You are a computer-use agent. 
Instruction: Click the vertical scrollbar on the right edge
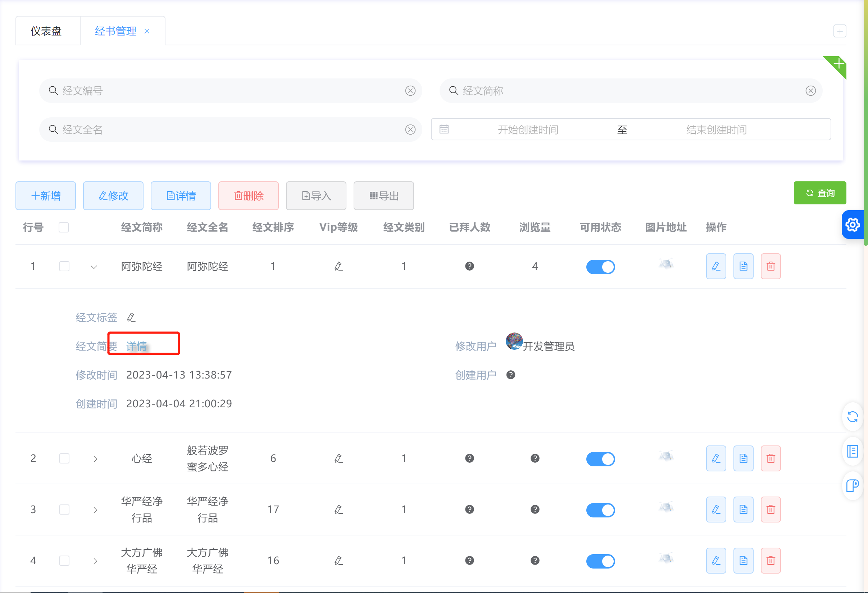pyautogui.click(x=865, y=123)
